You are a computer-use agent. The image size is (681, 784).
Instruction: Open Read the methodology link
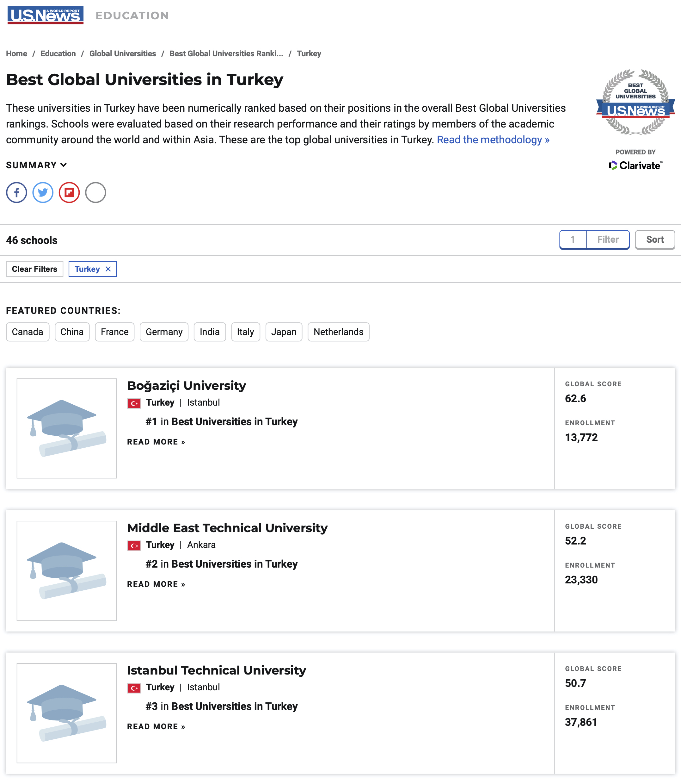click(x=493, y=140)
